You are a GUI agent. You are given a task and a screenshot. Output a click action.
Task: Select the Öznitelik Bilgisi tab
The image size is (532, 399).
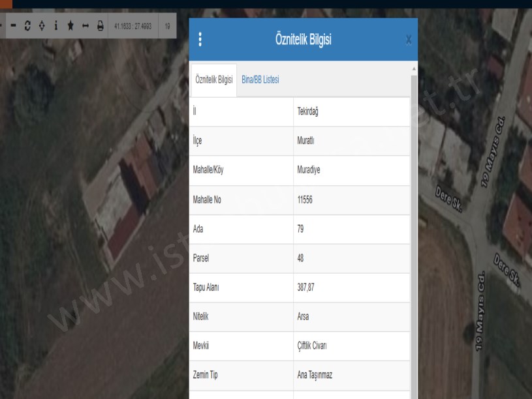[x=213, y=80]
